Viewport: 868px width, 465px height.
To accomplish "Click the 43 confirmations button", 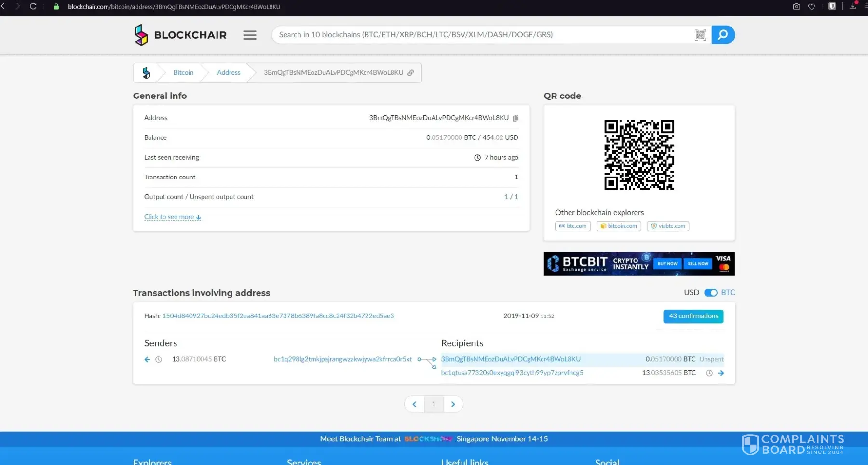I will [693, 316].
